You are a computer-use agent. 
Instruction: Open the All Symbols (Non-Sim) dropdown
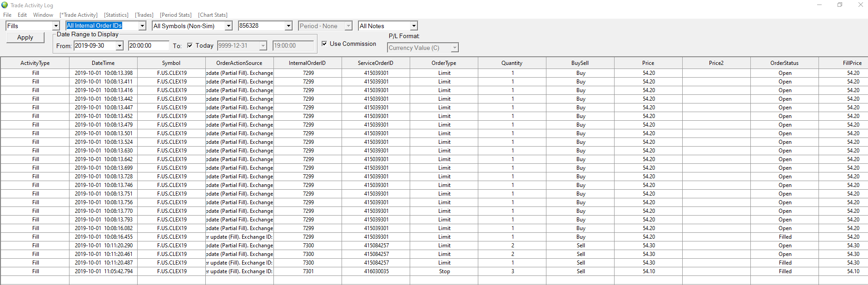click(228, 26)
